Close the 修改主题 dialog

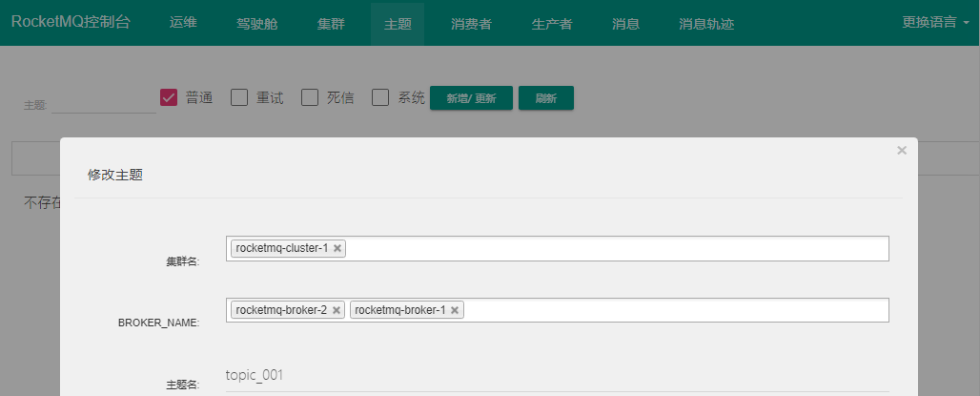coord(901,151)
